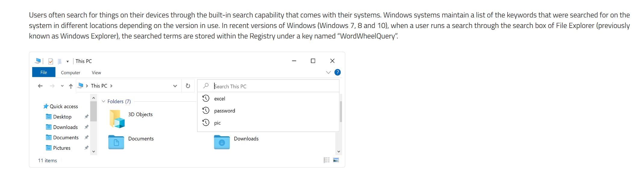Open the recent locations dropdown arrow

click(62, 86)
